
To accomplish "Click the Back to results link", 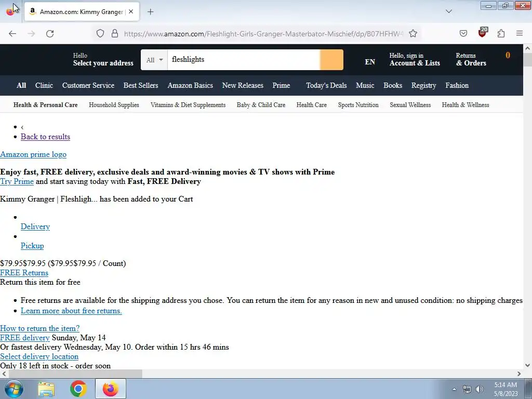I will point(46,137).
